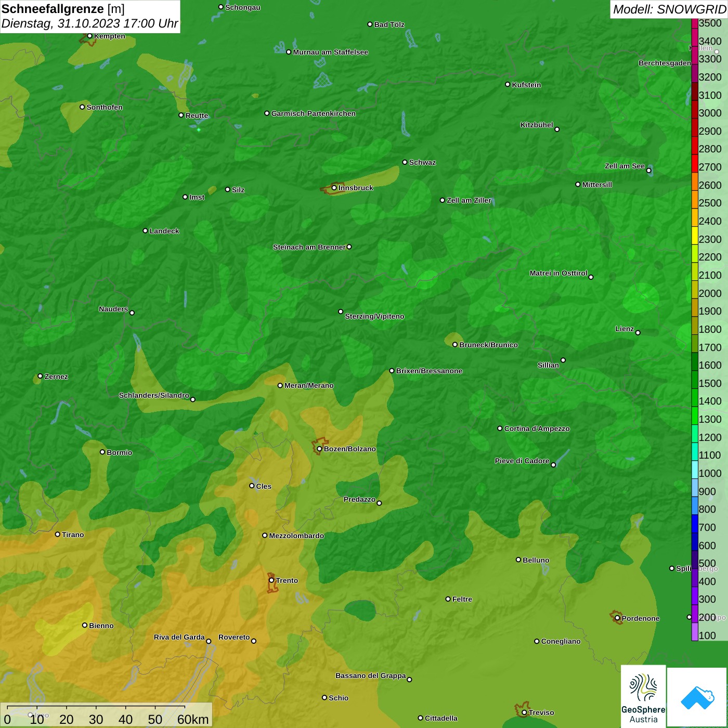Click the Schwaz town marker

(405, 162)
